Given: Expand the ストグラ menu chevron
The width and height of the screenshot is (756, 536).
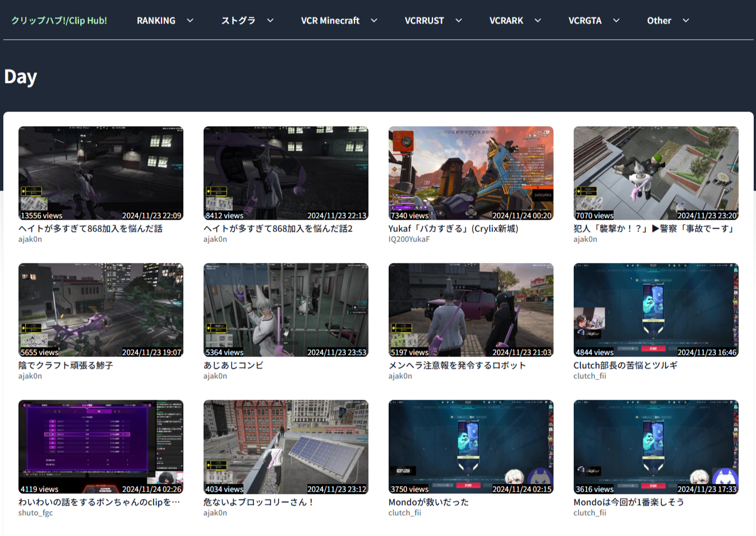Looking at the screenshot, I should (x=270, y=21).
